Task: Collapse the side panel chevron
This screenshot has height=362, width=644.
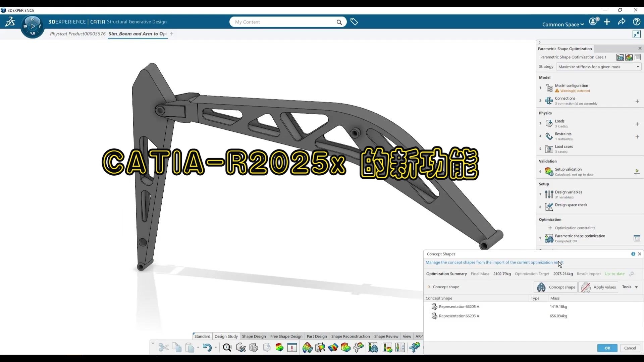Action: pyautogui.click(x=539, y=42)
